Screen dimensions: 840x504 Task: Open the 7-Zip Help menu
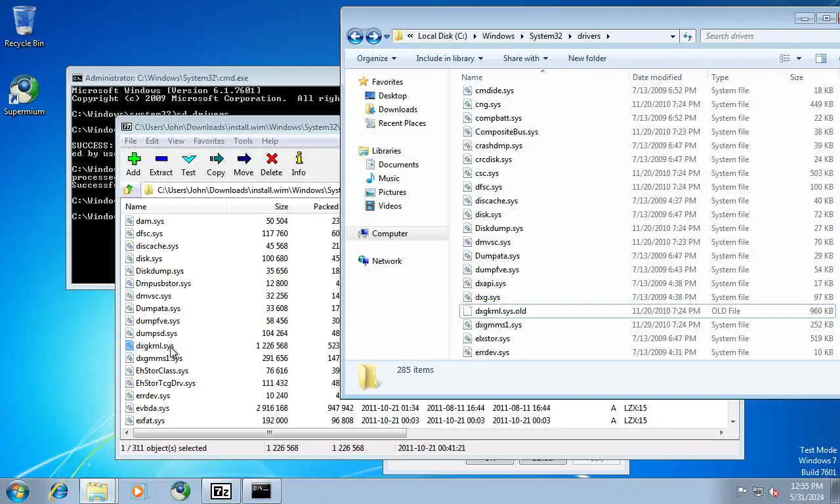pos(270,141)
